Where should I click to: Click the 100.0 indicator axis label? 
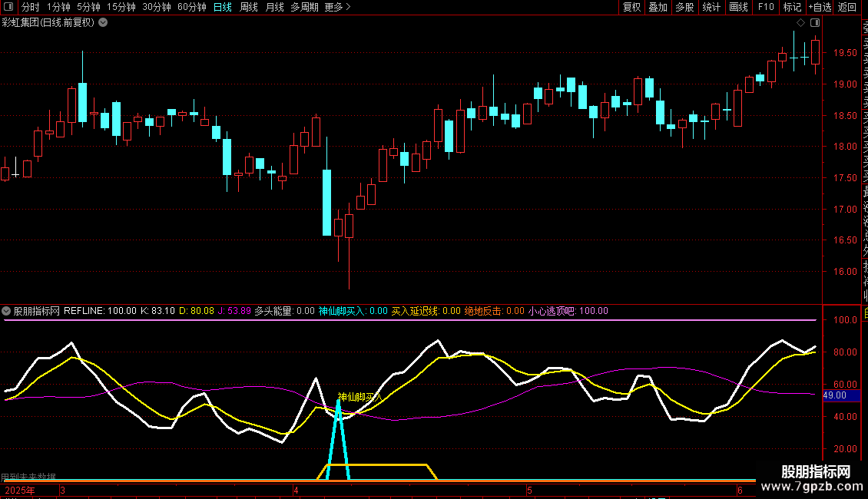click(845, 320)
